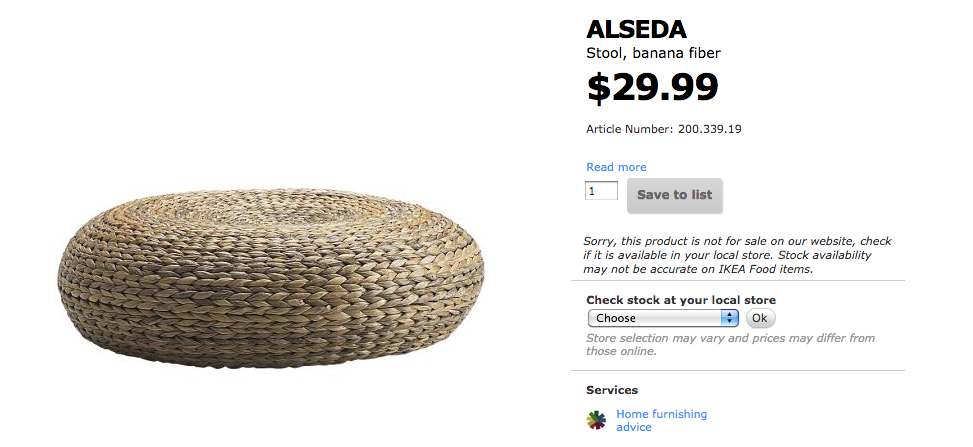Viewport: 973px width, 447px height.
Task: Click the woven stool product image
Action: pos(270,270)
